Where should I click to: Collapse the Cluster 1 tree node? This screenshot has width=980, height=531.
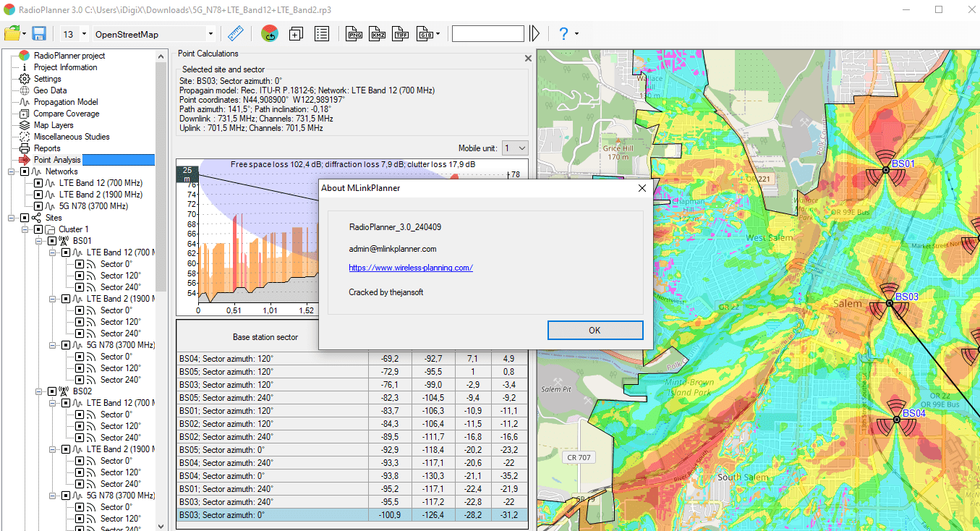click(25, 229)
